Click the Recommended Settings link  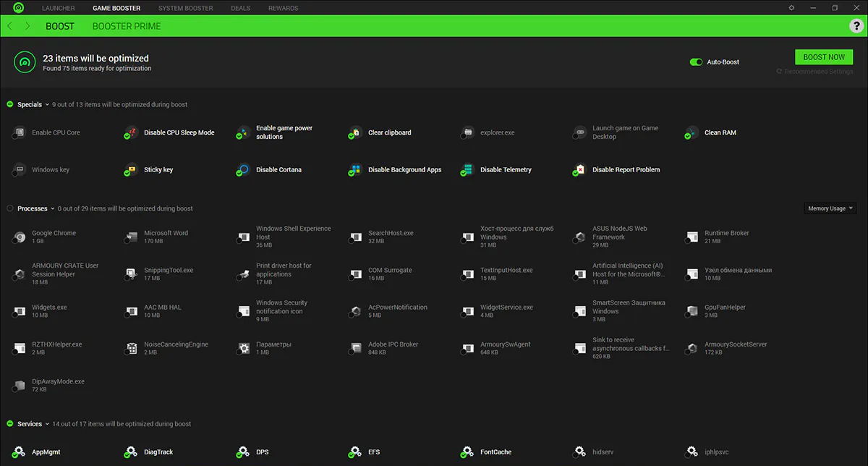(814, 72)
